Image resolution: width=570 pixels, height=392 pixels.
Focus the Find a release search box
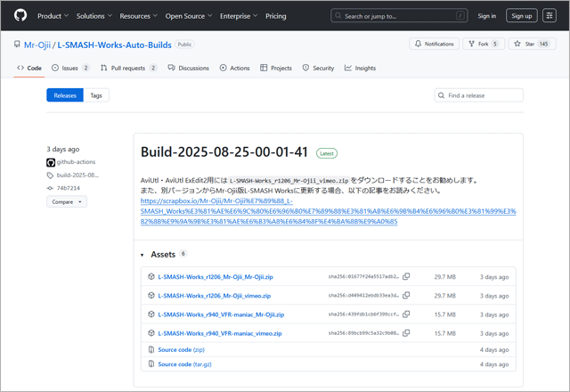pos(478,95)
